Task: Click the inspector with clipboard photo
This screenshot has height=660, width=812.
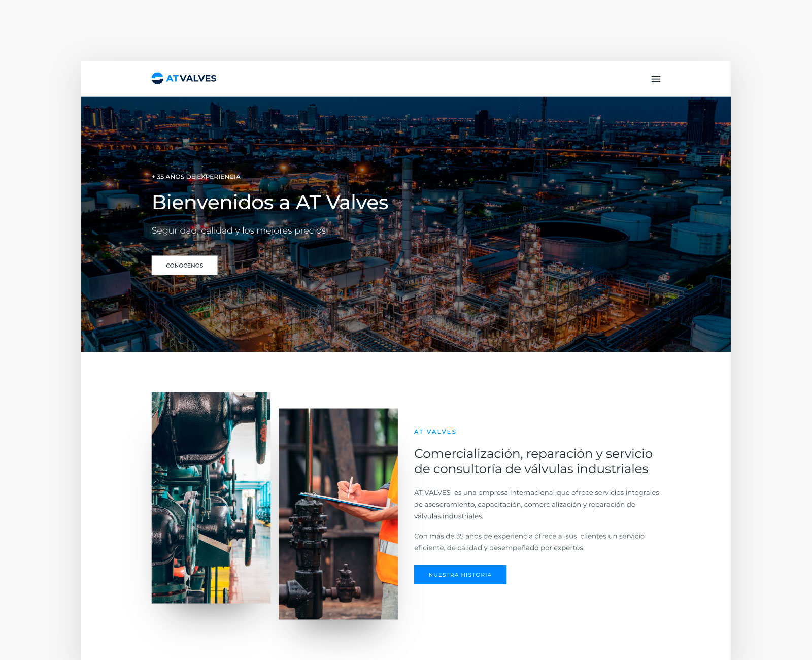Action: 338,514
